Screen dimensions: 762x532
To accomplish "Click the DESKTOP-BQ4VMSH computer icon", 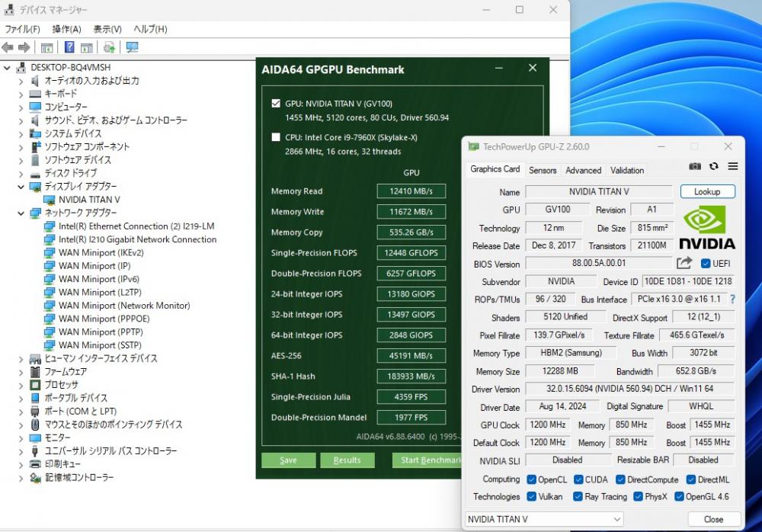I will [21, 67].
